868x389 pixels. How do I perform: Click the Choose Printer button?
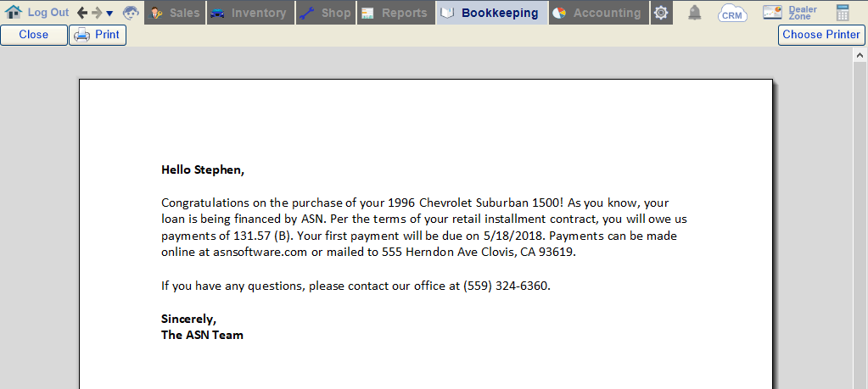point(821,35)
